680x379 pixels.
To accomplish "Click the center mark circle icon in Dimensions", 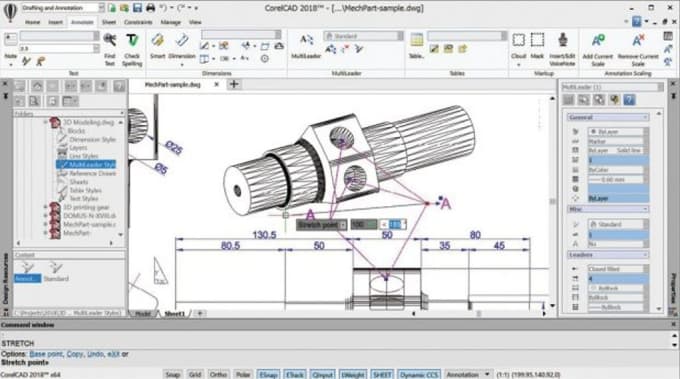I will (265, 58).
